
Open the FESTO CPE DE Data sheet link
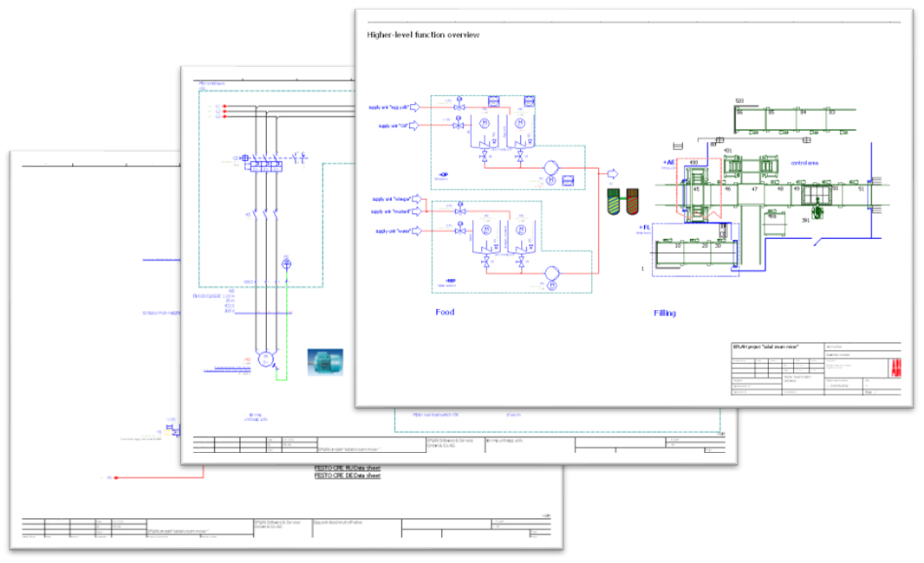tap(347, 476)
